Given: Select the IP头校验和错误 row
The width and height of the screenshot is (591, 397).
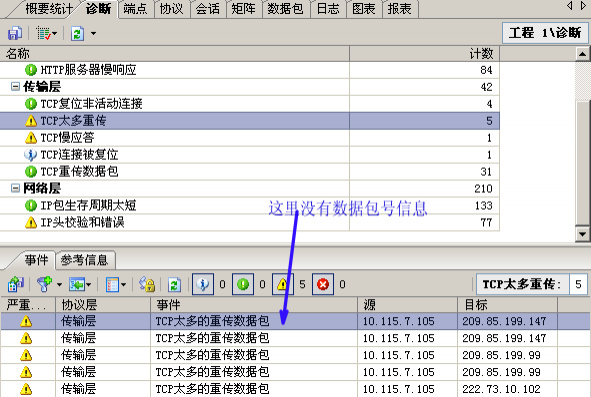Looking at the screenshot, I should 250,222.
